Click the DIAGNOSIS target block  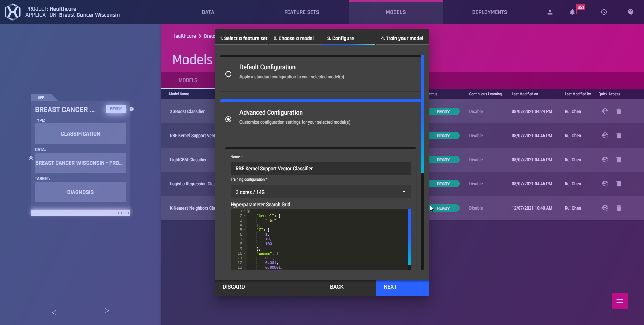(x=80, y=192)
